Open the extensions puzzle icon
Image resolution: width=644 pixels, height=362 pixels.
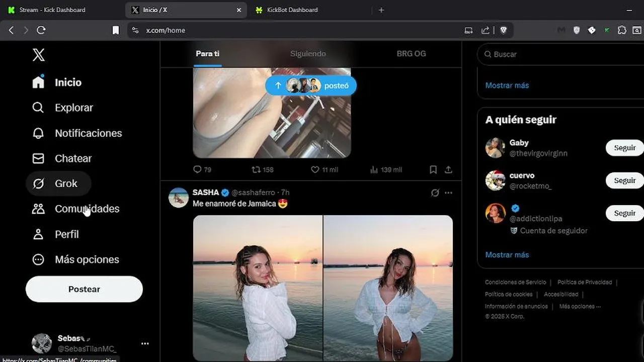coord(622,30)
